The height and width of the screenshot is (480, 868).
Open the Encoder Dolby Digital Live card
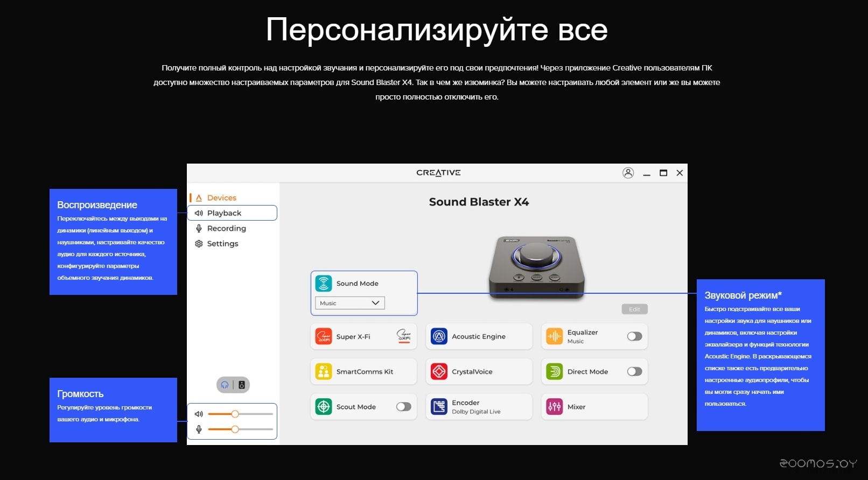click(479, 407)
